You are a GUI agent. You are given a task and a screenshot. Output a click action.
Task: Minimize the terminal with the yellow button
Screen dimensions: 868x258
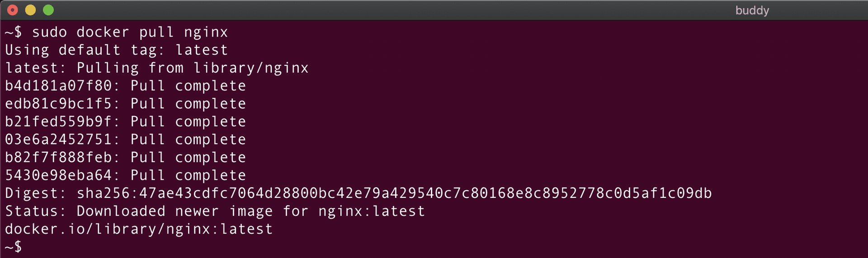[30, 10]
